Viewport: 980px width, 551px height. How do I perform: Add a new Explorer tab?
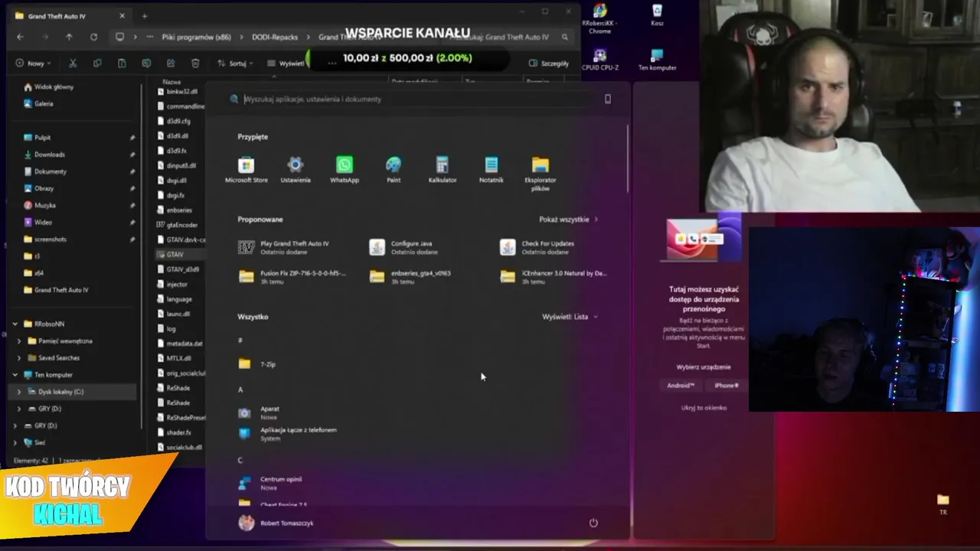[144, 15]
